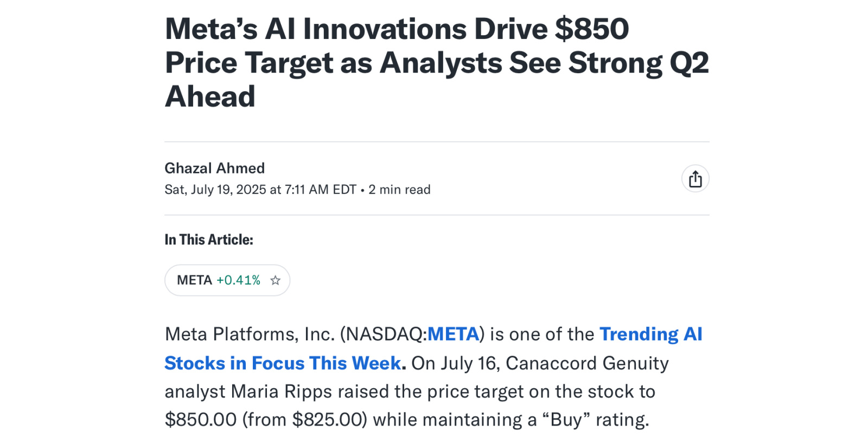Open the share article icon button
Viewport: 868px width, 438px height.
(x=695, y=179)
